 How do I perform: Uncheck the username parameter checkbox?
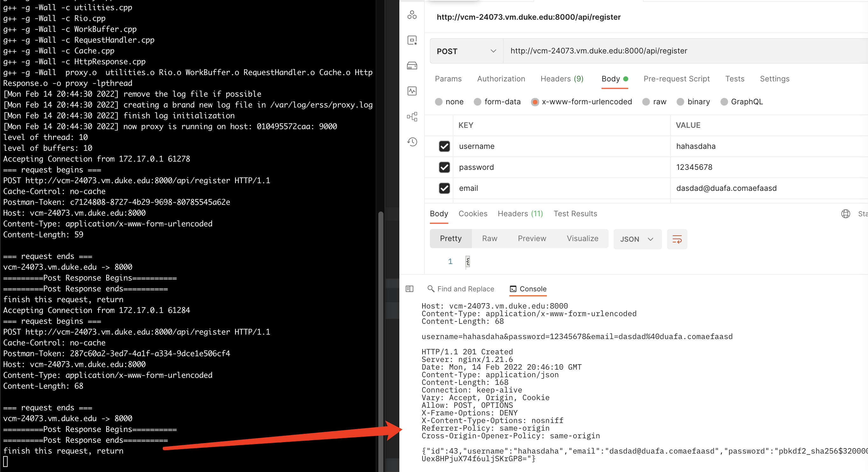tap(444, 146)
